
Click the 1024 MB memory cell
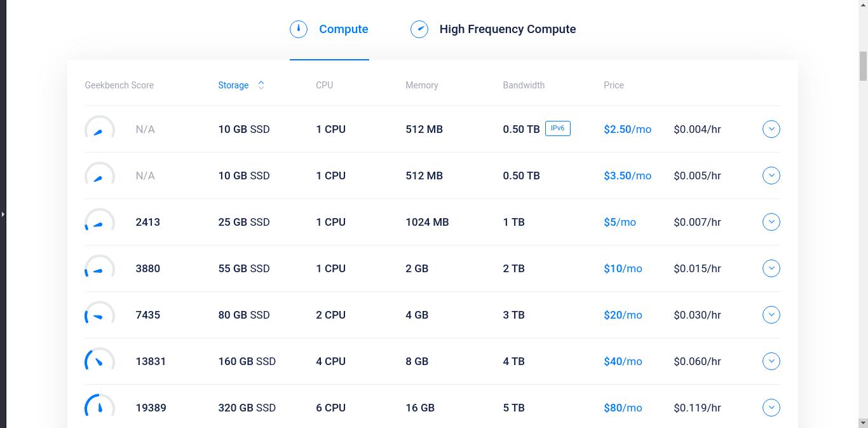tap(427, 222)
